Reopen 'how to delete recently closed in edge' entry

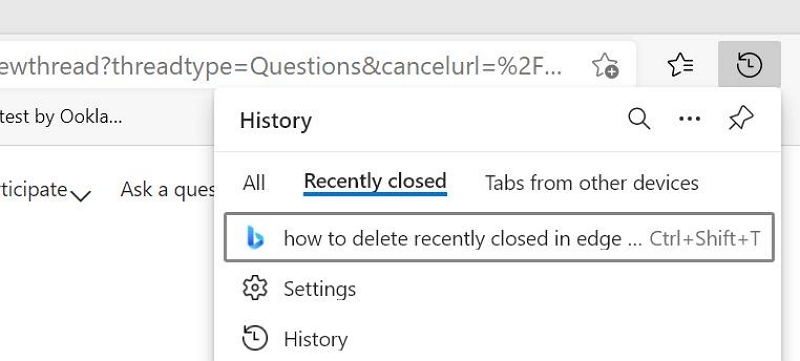point(499,238)
